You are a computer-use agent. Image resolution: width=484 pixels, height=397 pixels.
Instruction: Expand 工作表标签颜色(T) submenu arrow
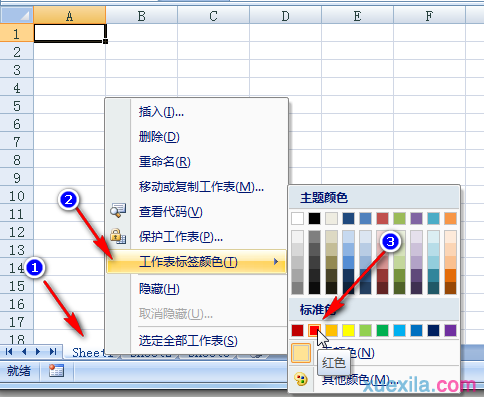click(276, 262)
